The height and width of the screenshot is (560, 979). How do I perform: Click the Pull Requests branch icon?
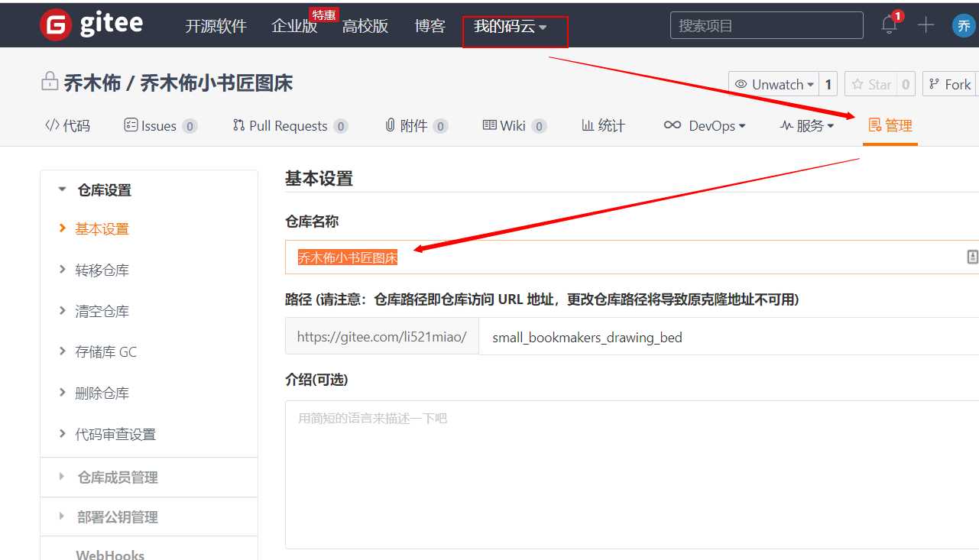coord(239,125)
